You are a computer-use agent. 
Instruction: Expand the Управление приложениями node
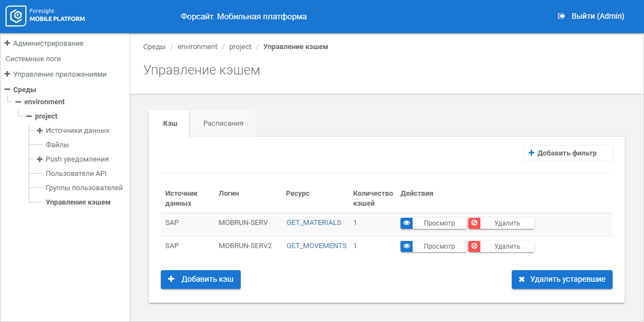pos(7,74)
